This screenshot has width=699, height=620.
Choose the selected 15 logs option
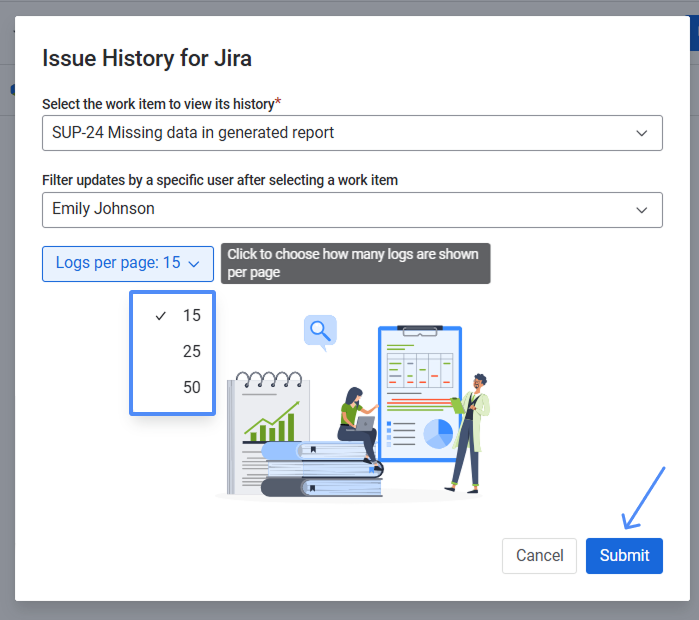[x=191, y=315]
